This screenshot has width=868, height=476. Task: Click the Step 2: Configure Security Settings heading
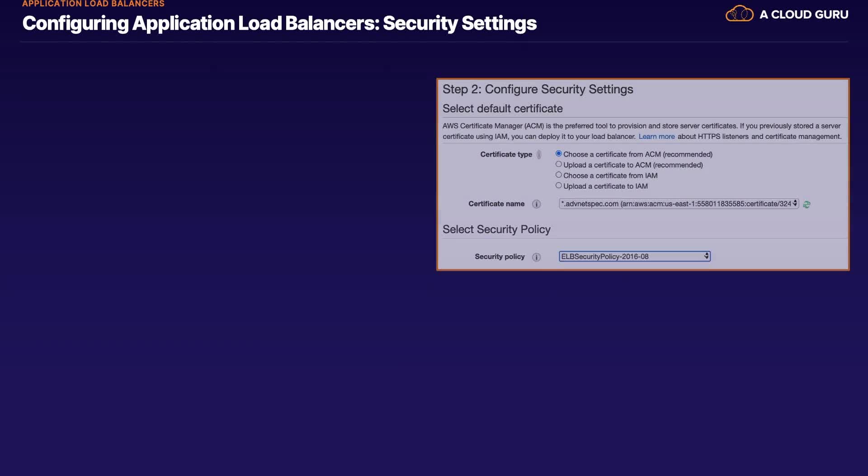(538, 89)
